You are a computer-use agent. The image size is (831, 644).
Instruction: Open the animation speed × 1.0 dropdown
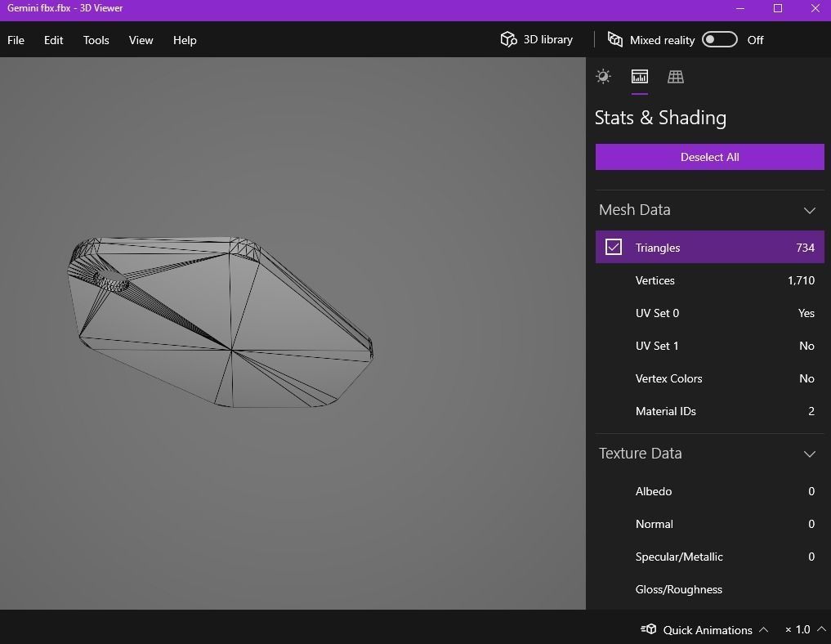tap(805, 629)
